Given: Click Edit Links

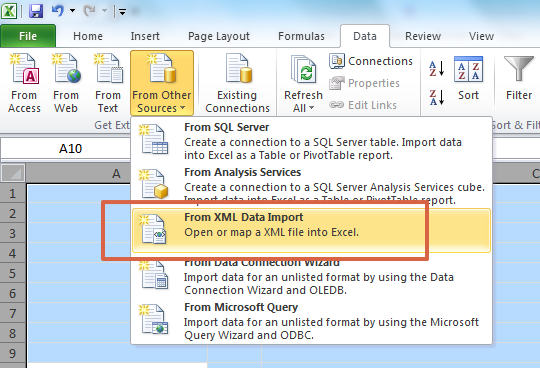Looking at the screenshot, I should (363, 105).
